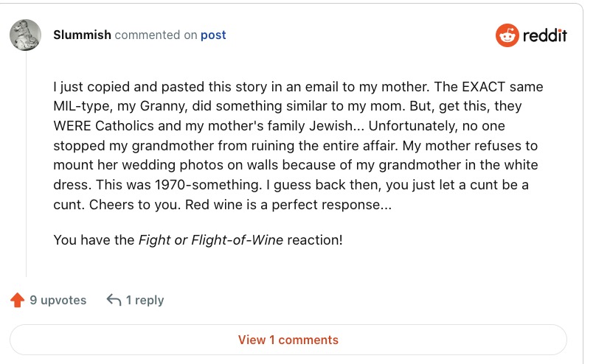
Task: Open the Slummish username link
Action: 82,35
